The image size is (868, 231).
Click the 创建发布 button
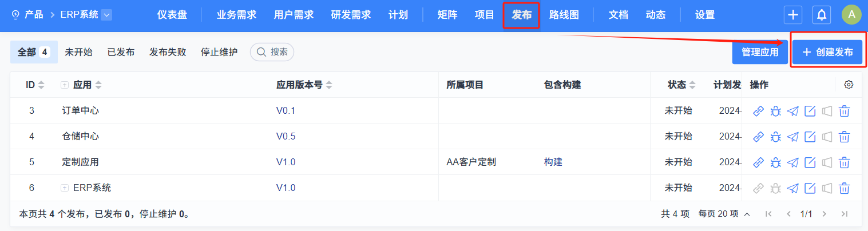tap(827, 52)
